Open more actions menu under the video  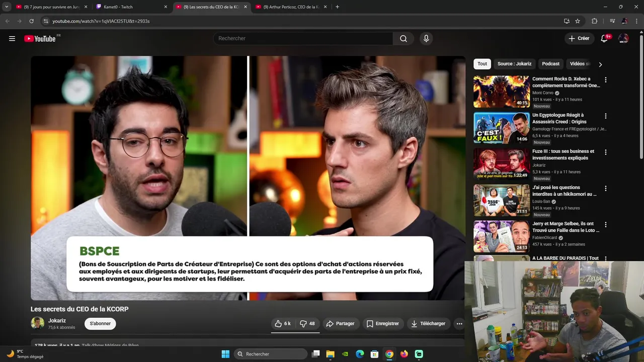click(x=459, y=324)
